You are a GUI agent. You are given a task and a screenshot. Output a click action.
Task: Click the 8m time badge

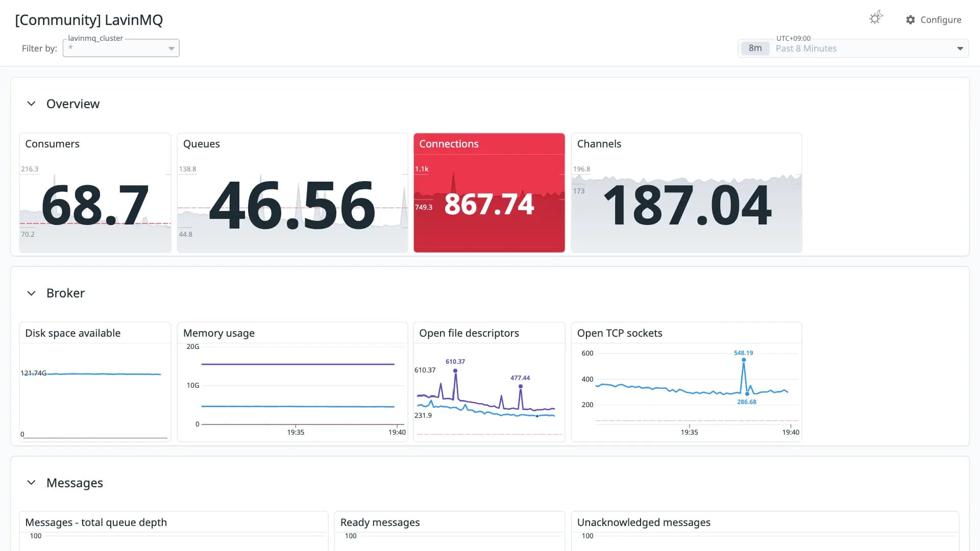(x=755, y=48)
